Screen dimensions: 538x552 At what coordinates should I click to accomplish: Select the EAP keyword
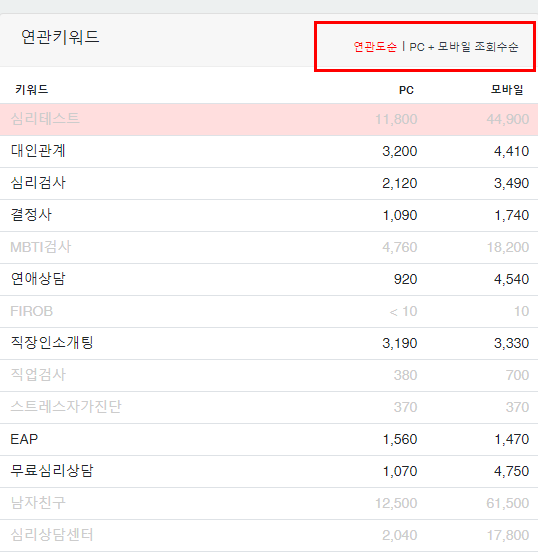click(x=24, y=439)
